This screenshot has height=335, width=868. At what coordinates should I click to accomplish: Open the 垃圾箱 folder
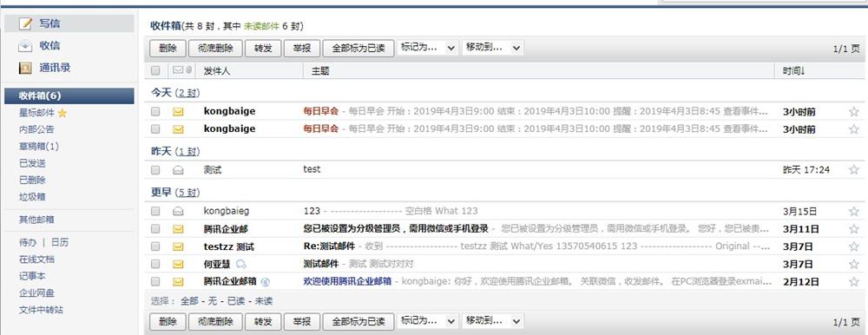pos(32,196)
